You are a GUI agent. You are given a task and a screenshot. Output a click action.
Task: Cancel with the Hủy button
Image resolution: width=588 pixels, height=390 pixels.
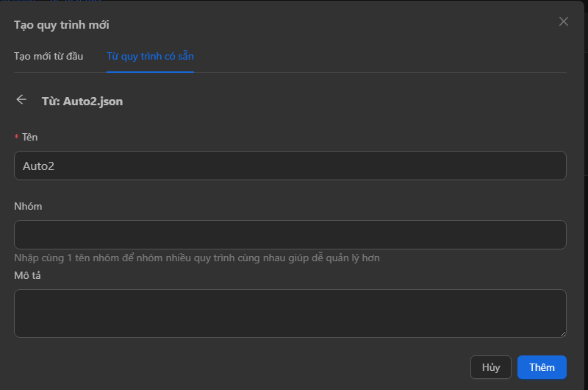point(490,367)
